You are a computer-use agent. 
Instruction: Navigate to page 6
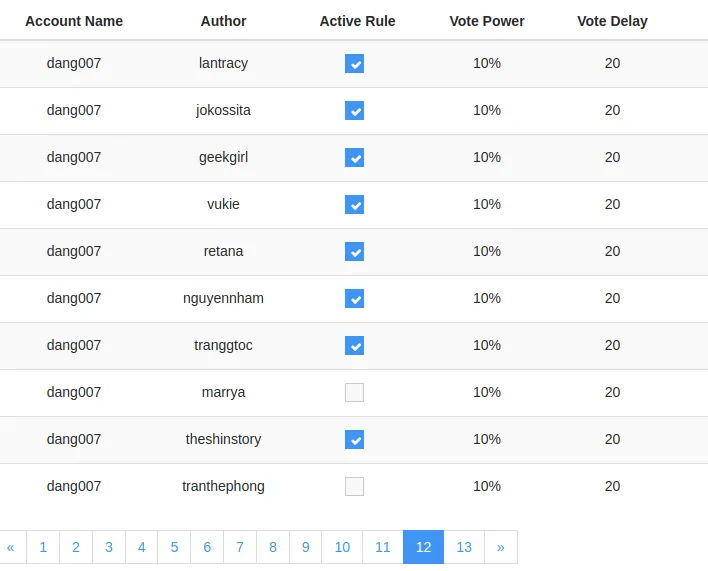tap(207, 547)
